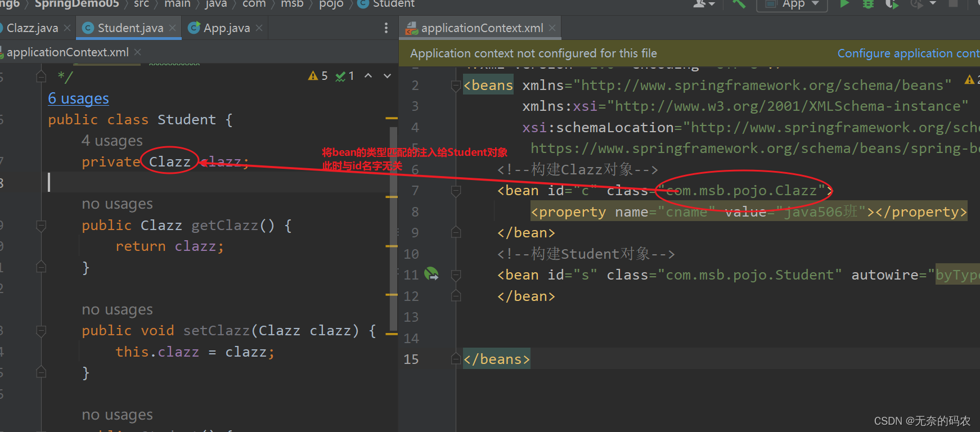
Task: Click 'Student' class name in declaration
Action: click(x=186, y=120)
